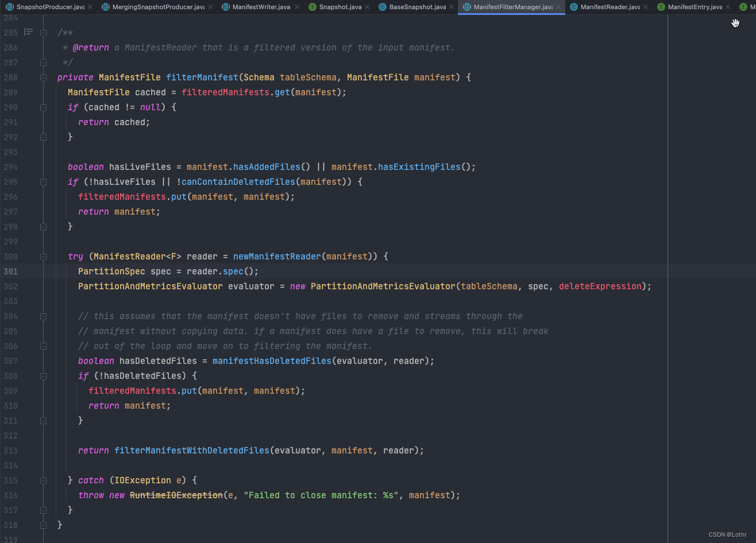Image resolution: width=756 pixels, height=543 pixels.
Task: Fold the try block at line 300
Action: (43, 256)
